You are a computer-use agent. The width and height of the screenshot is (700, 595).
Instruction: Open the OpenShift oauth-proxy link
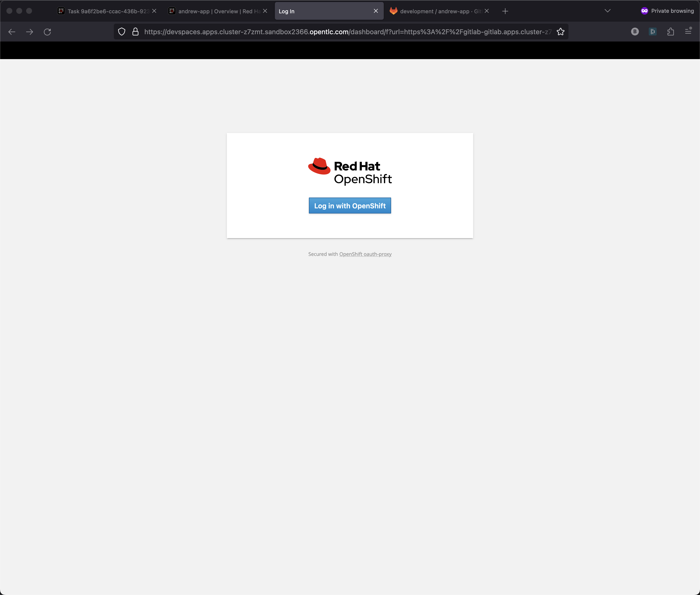click(x=365, y=254)
